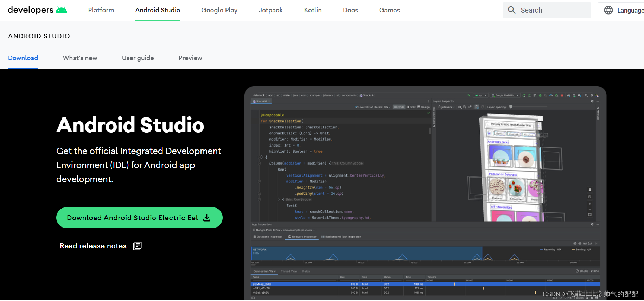Click the Layer Spacing slider handle

click(x=511, y=107)
